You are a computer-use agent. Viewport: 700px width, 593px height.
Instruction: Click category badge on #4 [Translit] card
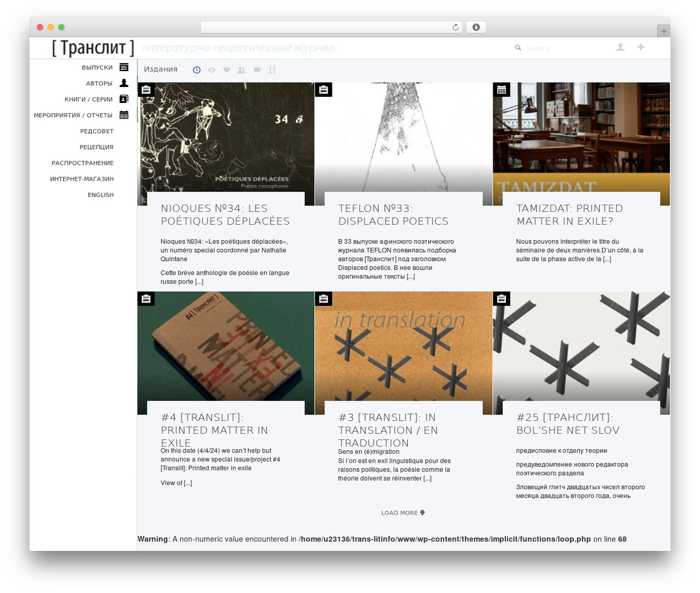(146, 299)
